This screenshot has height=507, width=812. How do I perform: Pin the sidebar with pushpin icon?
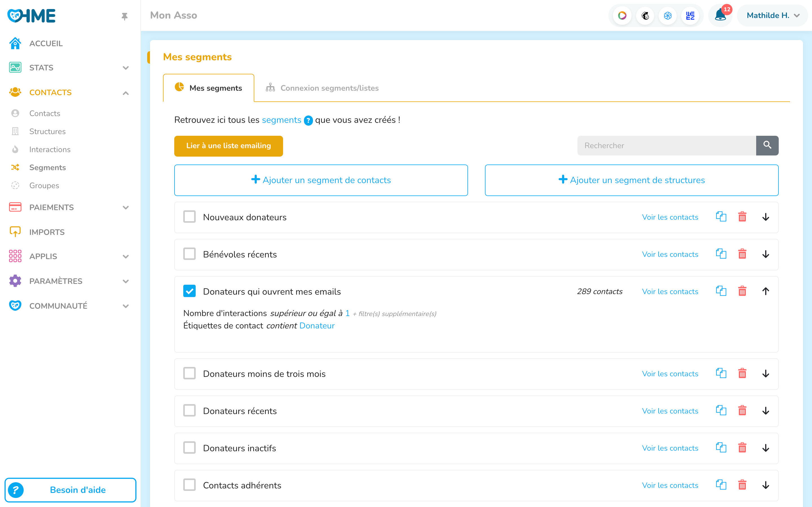(x=125, y=16)
